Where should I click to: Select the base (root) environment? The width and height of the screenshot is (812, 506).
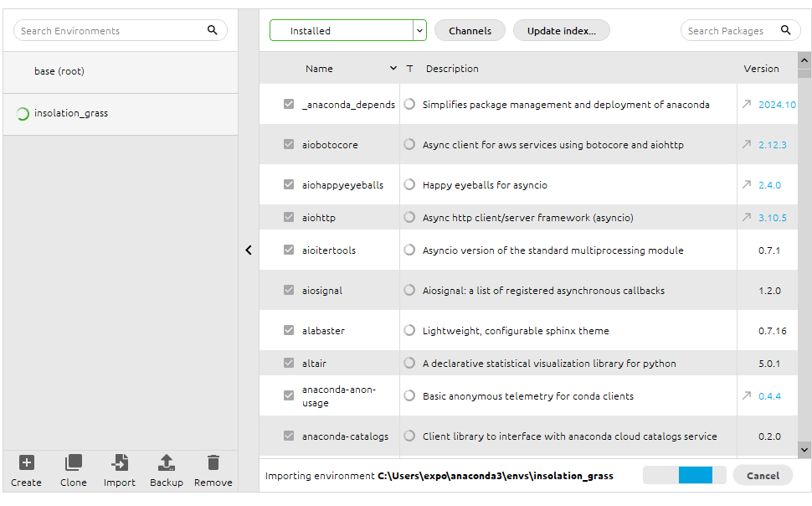(x=59, y=72)
